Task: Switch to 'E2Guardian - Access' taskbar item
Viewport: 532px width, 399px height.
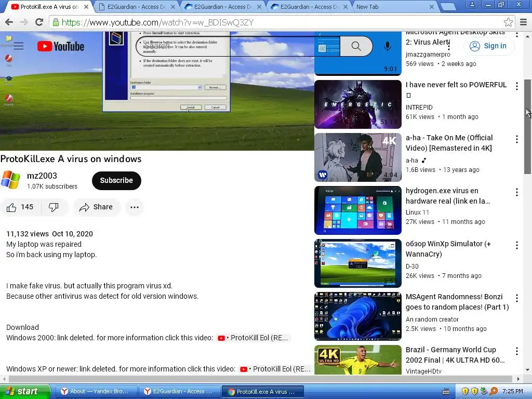Action: coord(179,392)
